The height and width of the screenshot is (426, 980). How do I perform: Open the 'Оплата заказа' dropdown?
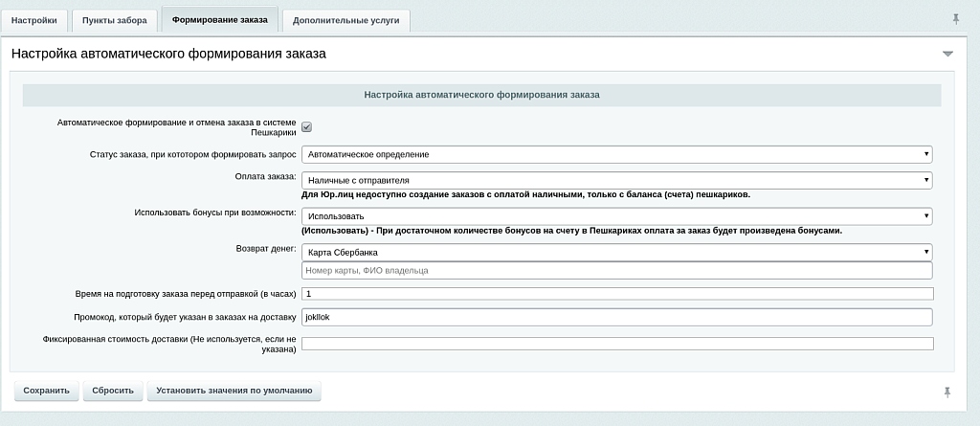click(x=616, y=180)
